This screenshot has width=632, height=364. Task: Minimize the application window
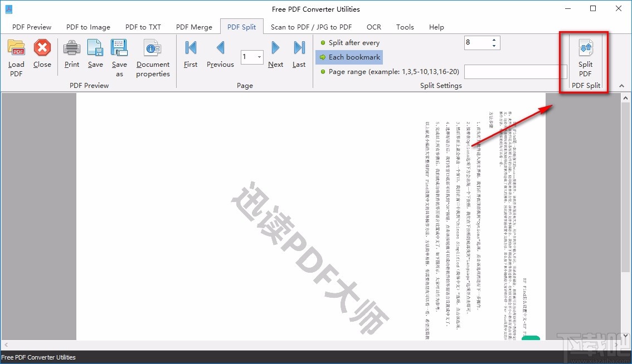[568, 9]
